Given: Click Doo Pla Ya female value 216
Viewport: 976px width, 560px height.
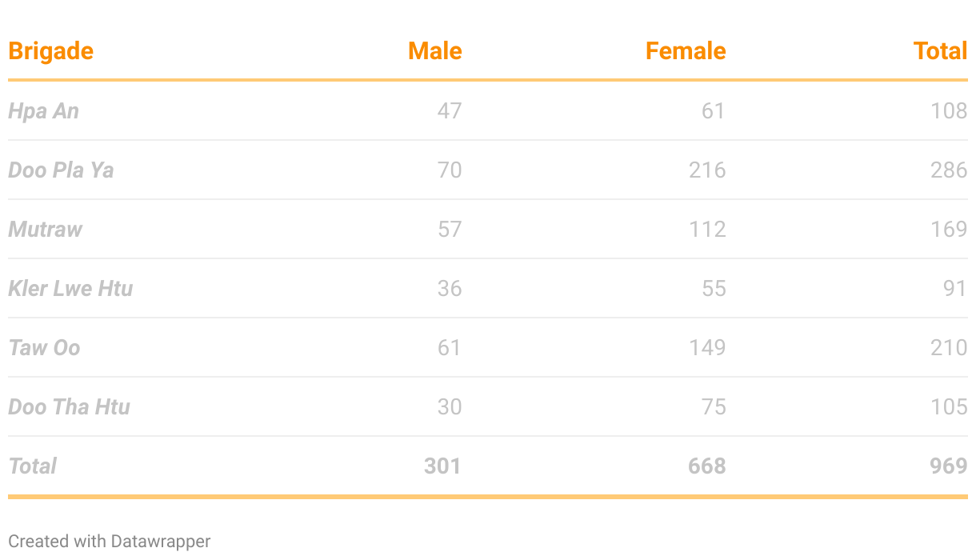Looking at the screenshot, I should click(x=707, y=170).
